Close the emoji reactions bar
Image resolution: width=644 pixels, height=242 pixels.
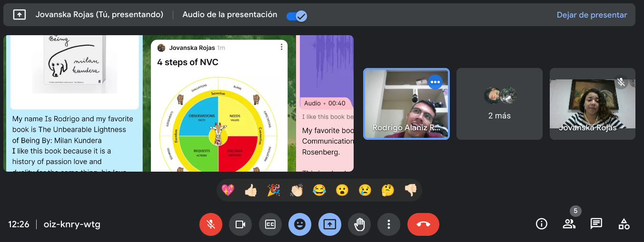click(x=300, y=224)
